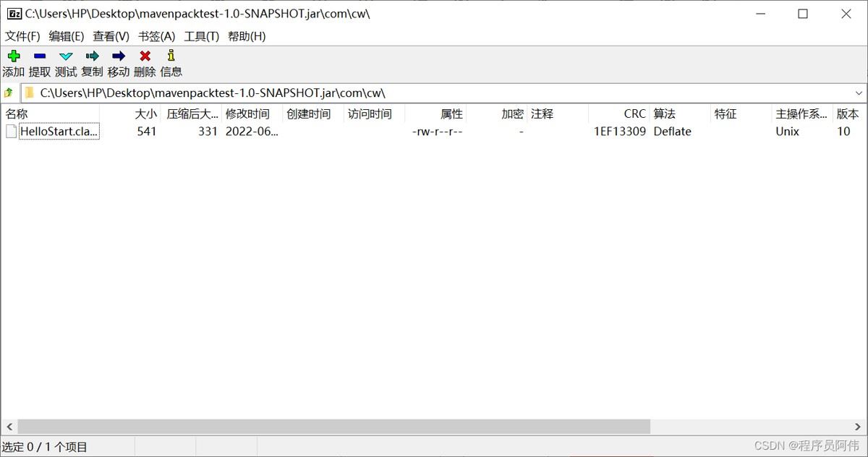Click the Copy (复制) arrow icon
Screen dimensions: 868x457
point(92,56)
